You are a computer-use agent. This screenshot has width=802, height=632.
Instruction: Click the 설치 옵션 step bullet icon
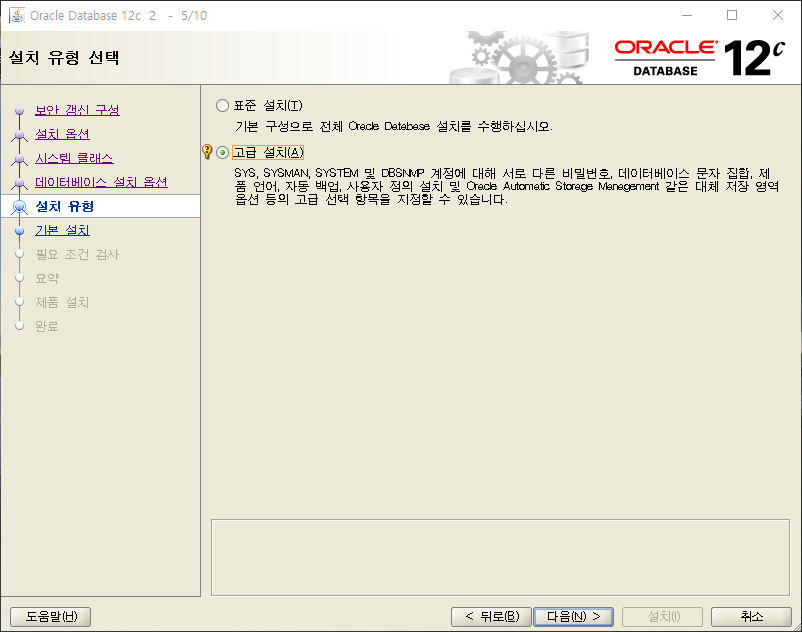coord(19,135)
